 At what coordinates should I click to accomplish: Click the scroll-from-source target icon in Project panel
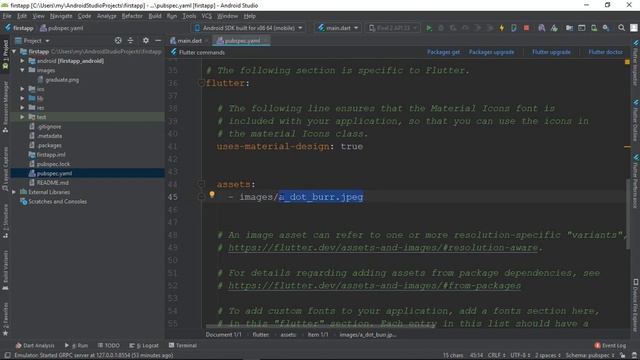click(x=118, y=40)
